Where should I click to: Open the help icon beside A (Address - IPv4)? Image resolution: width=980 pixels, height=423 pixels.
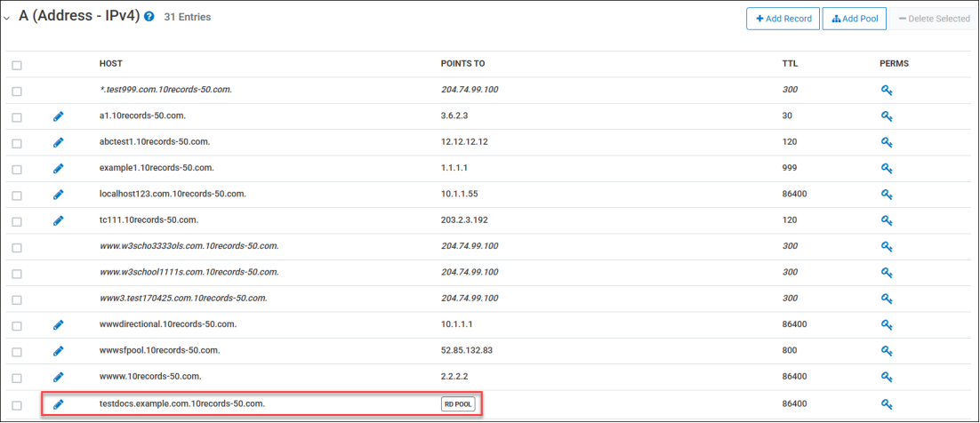(x=149, y=17)
